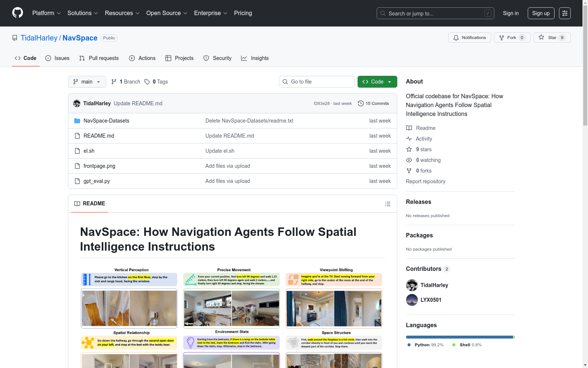Image resolution: width=588 pixels, height=368 pixels.
Task: Open the Pricing page link
Action: pyautogui.click(x=243, y=13)
